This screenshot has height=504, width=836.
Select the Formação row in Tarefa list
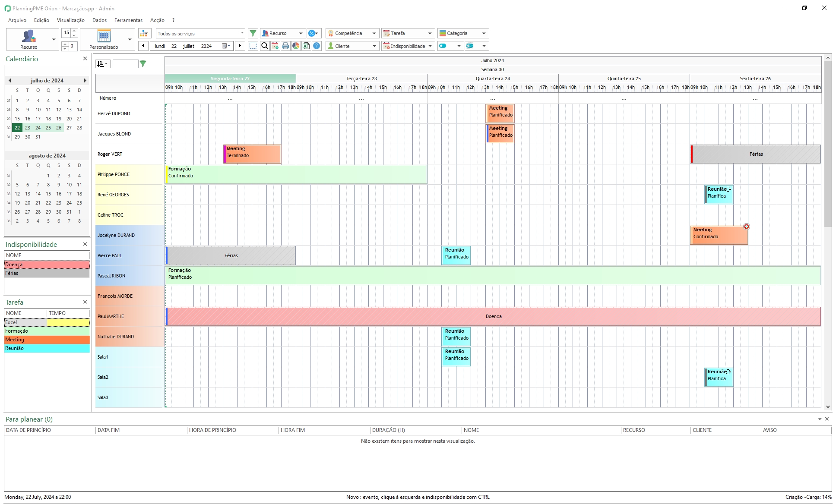[x=47, y=331]
